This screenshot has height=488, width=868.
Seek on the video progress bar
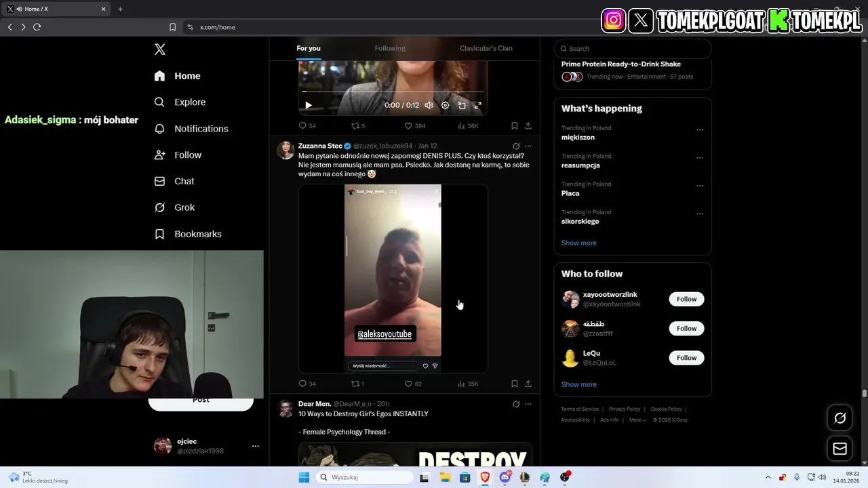point(393,91)
